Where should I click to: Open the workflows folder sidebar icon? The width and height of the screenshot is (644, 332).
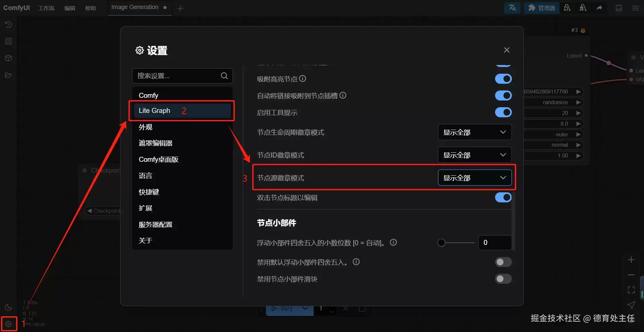click(x=8, y=75)
